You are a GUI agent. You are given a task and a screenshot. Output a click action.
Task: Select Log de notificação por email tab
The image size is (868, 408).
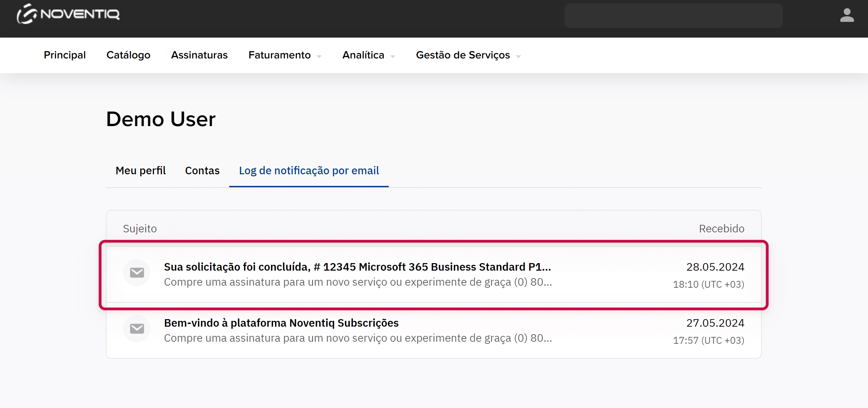point(309,171)
